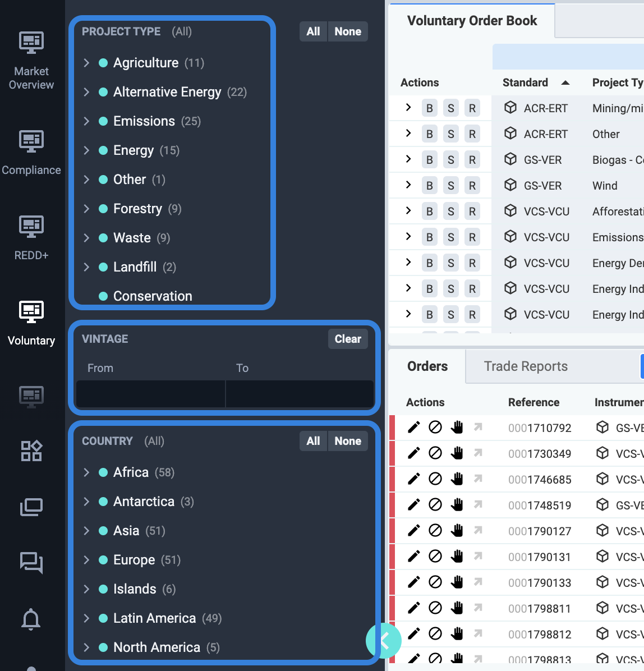Switch to the Compliance section via sidebar icon
Image resolution: width=644 pixels, height=671 pixels.
pos(31,141)
